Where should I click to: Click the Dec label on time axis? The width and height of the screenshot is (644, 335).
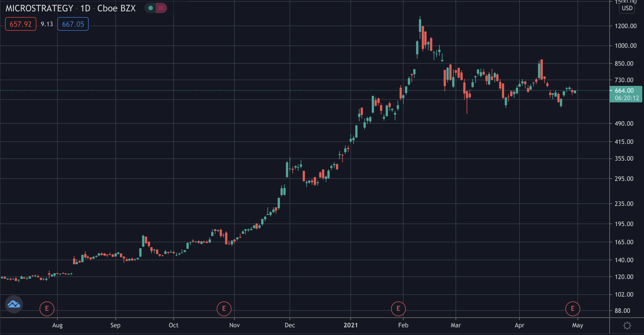[290, 325]
